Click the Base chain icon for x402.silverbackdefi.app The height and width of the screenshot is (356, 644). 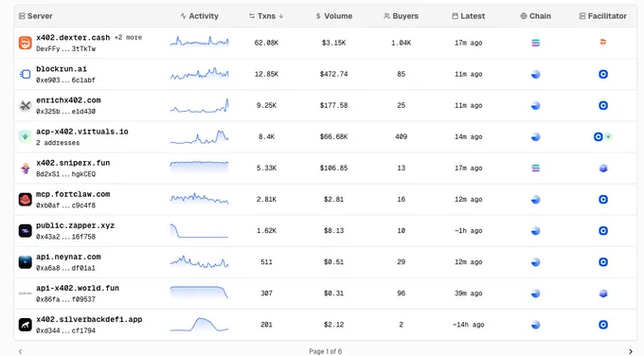click(536, 325)
